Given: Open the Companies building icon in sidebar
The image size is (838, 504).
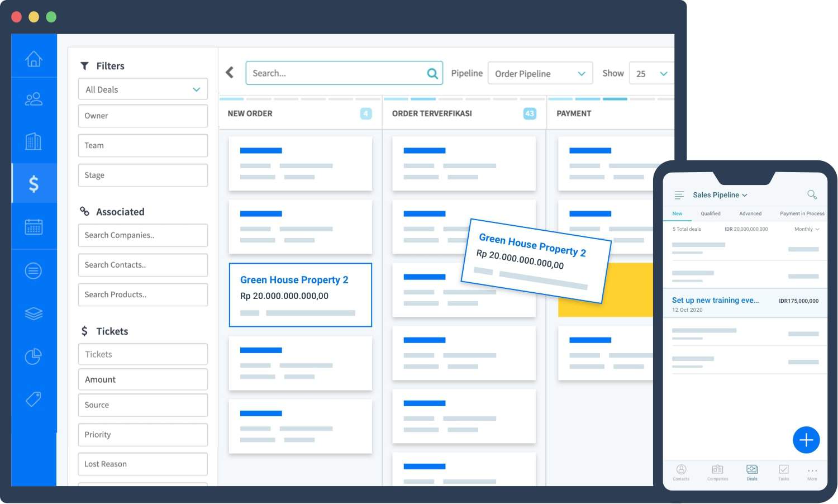Looking at the screenshot, I should (34, 141).
